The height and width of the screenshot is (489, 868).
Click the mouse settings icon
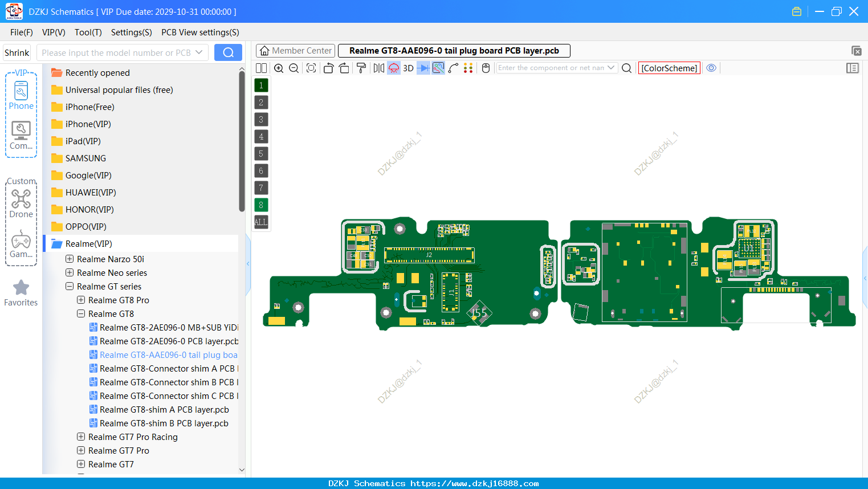(x=486, y=68)
